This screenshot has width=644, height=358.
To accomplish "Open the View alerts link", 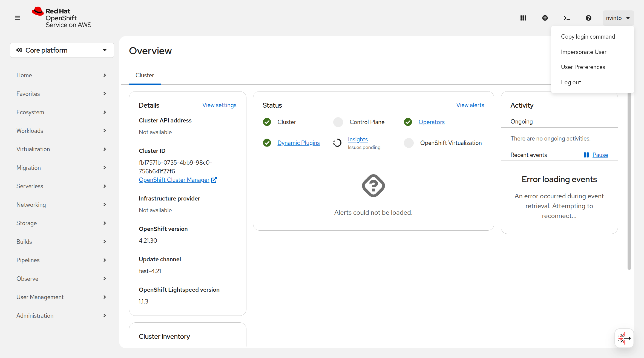I will [x=470, y=105].
